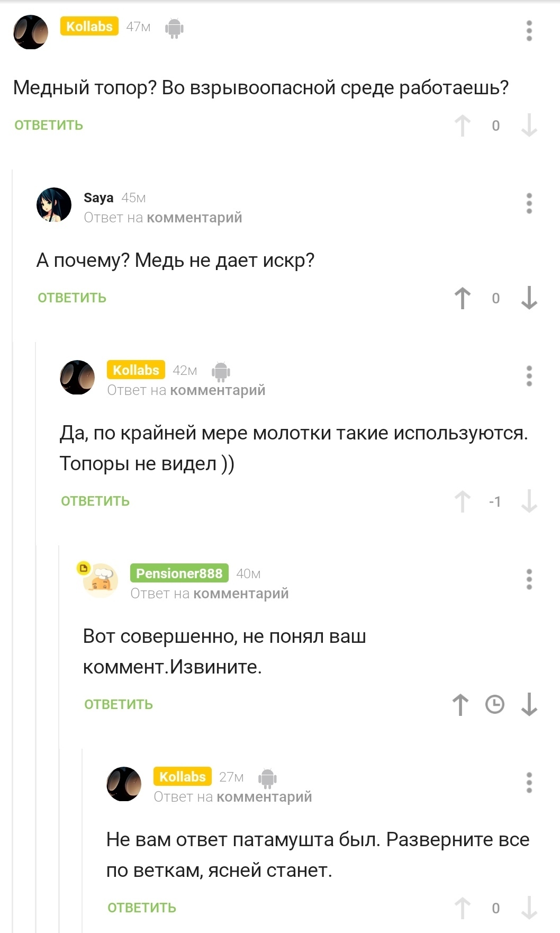Image resolution: width=560 pixels, height=933 pixels.
Task: Open Saya's username profile link
Action: 98,198
